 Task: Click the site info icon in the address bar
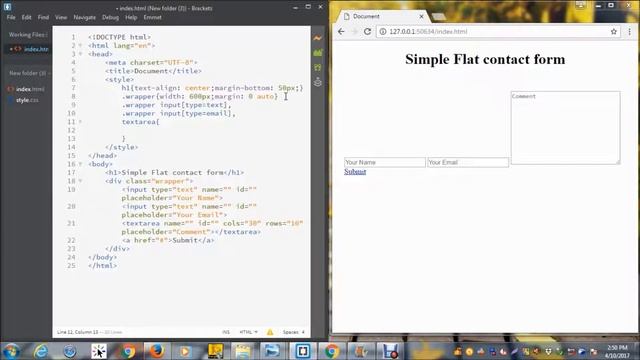click(383, 31)
